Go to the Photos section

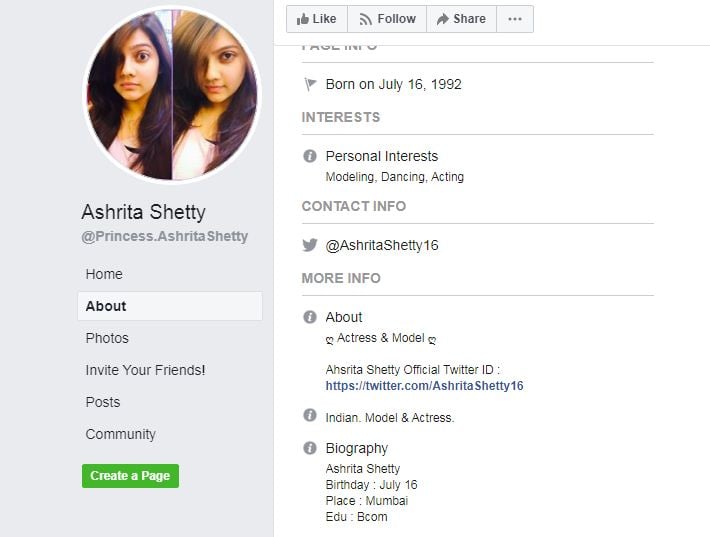coord(107,338)
